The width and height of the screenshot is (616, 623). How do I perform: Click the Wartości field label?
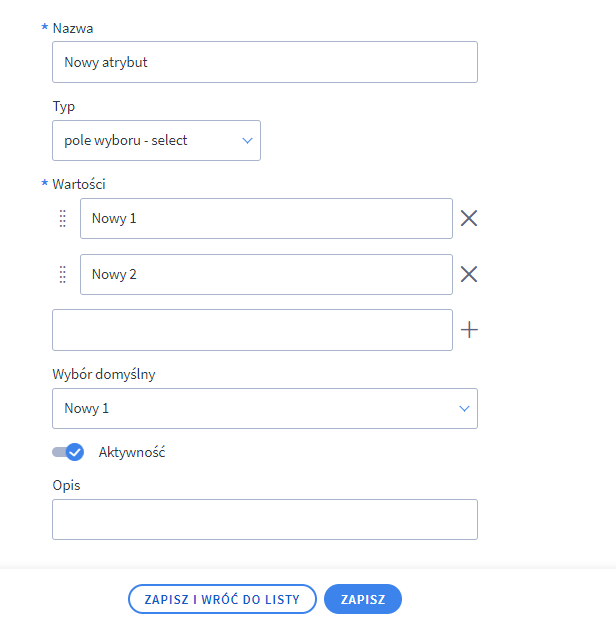[79, 184]
